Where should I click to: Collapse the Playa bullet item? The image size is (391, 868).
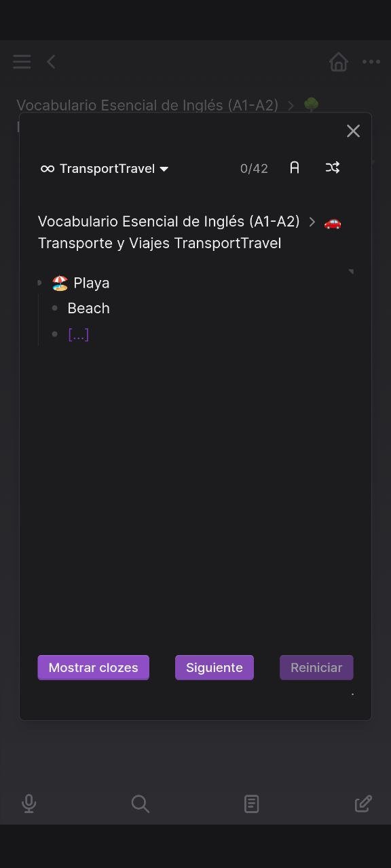point(39,283)
